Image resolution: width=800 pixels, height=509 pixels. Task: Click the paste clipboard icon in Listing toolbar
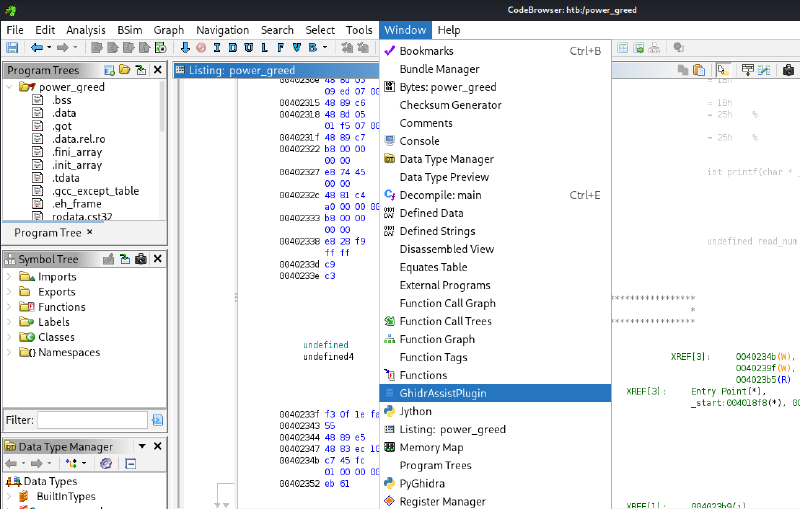tap(701, 70)
